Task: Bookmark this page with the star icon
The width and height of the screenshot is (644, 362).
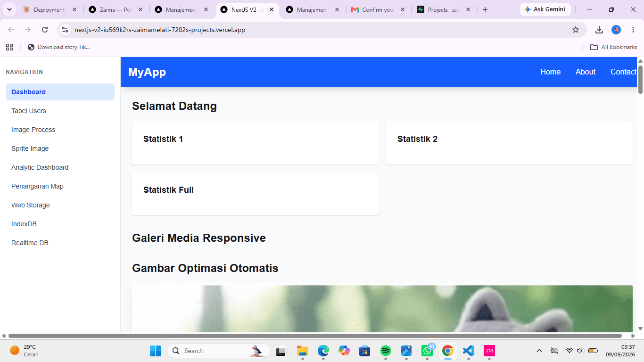Action: tap(576, 30)
